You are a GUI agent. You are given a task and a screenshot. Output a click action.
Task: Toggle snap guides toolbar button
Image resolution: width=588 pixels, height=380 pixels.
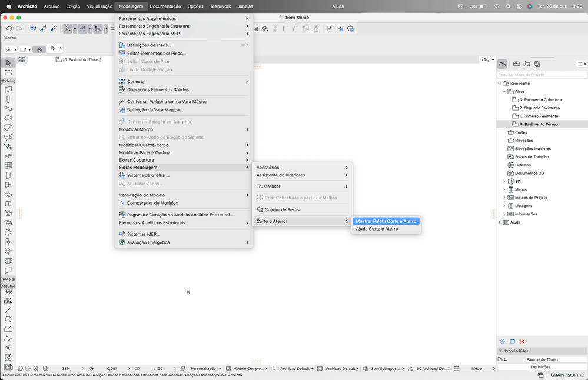pyautogui.click(x=83, y=28)
